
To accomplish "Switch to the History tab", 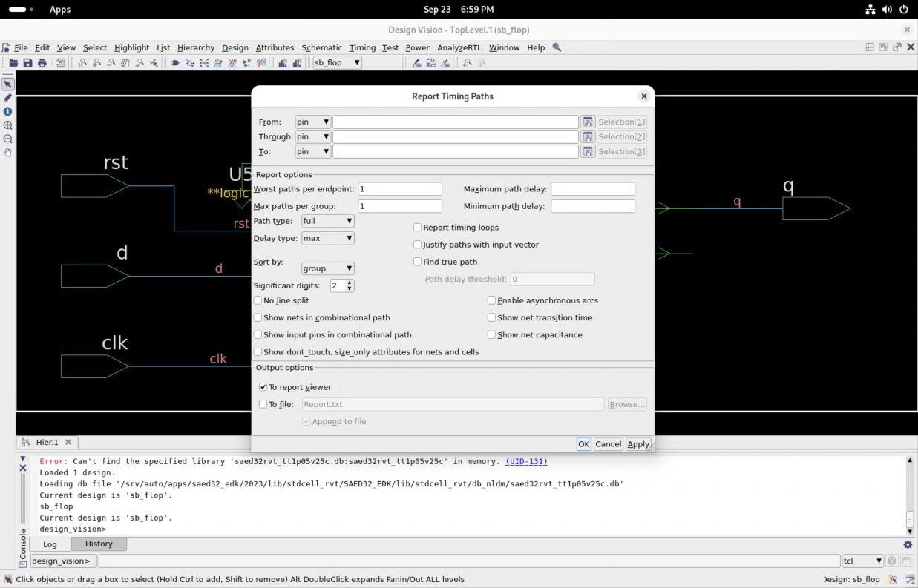I will tap(99, 544).
